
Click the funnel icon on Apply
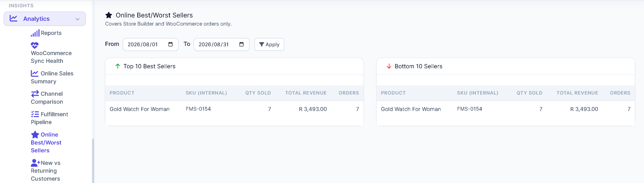point(262,44)
